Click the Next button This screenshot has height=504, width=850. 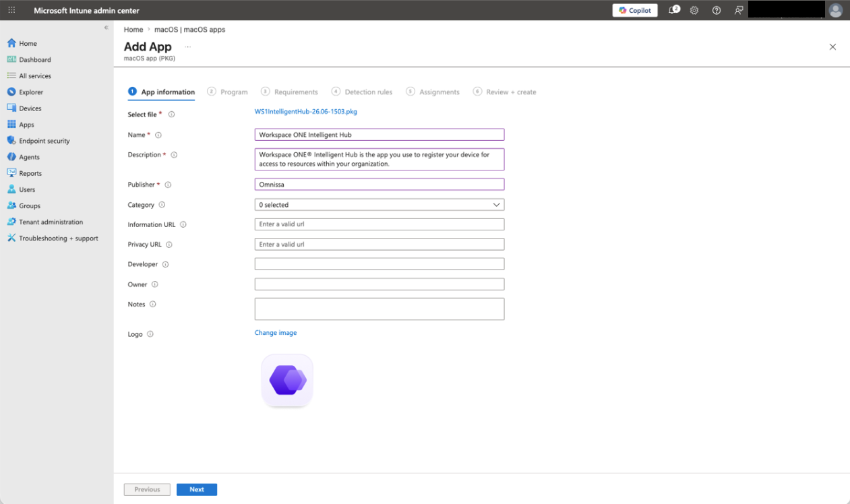point(197,490)
